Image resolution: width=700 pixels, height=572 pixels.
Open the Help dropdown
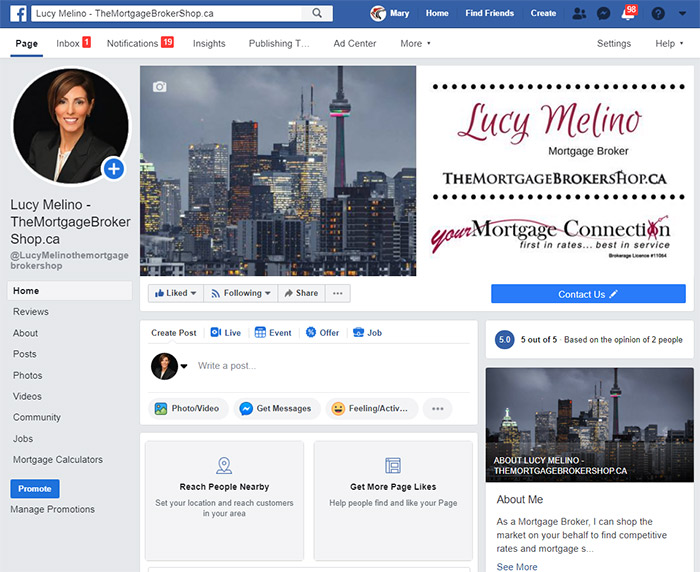[669, 44]
